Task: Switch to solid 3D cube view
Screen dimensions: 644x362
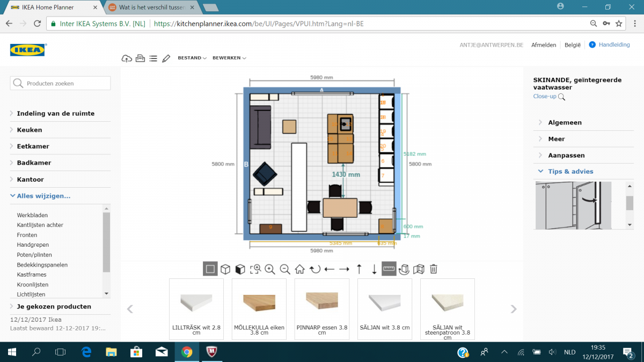Action: pos(240,269)
